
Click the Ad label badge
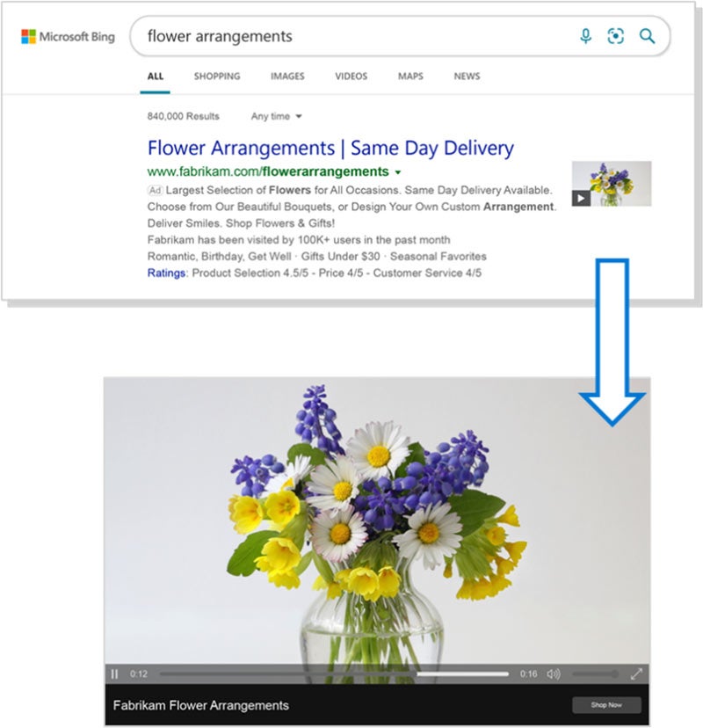point(155,189)
